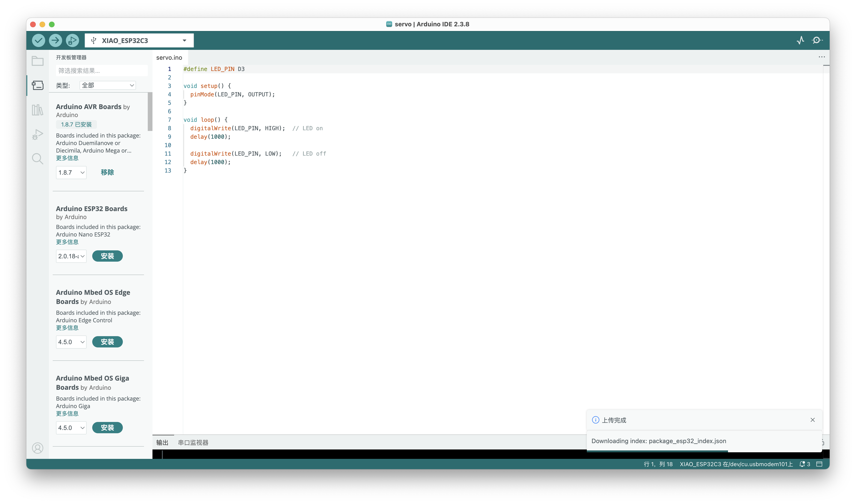Click the Verify checkmark button
Screen dimensions: 856x504
(38, 40)
